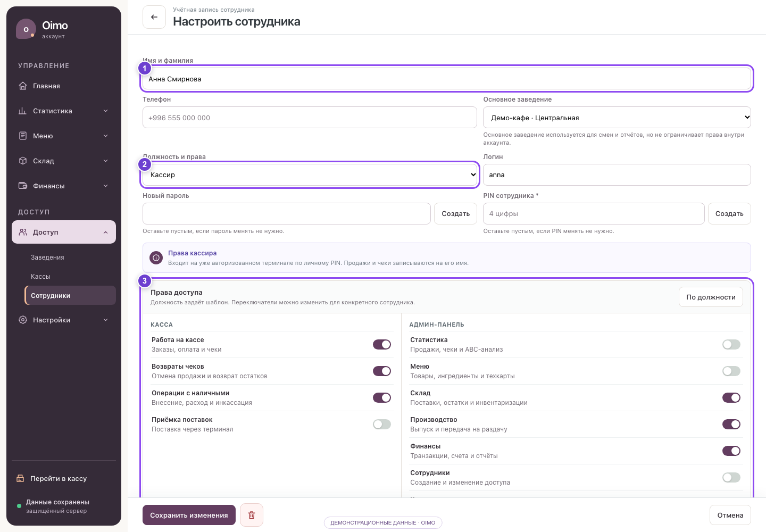Click the Склад box icon
Image resolution: width=766 pixels, height=532 pixels.
coord(23,161)
